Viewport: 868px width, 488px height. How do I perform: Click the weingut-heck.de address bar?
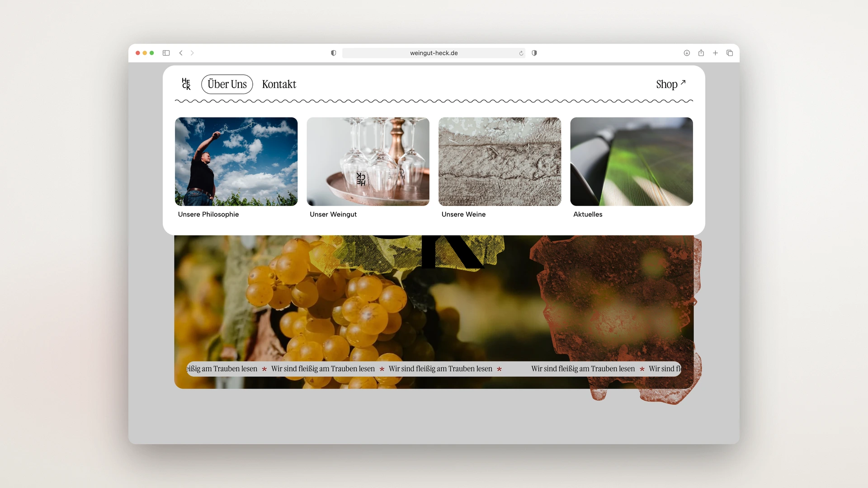pos(434,53)
